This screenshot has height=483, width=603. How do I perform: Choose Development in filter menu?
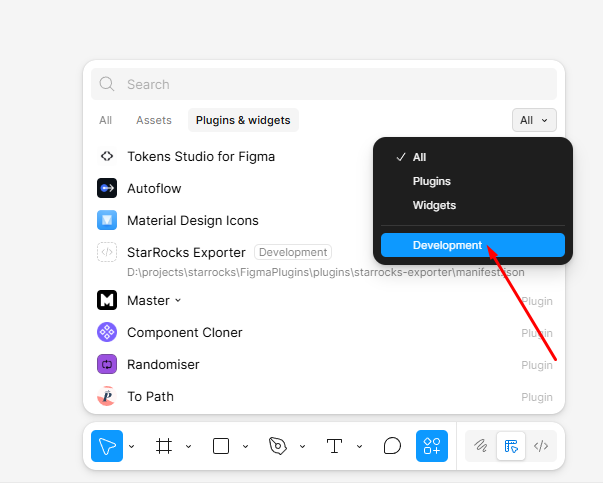coord(473,245)
